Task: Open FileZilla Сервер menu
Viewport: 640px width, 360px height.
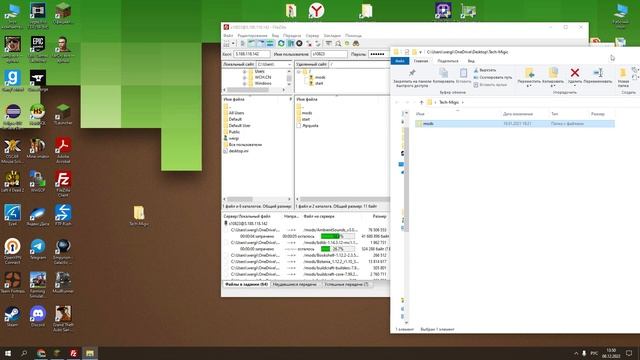Action: [x=312, y=36]
